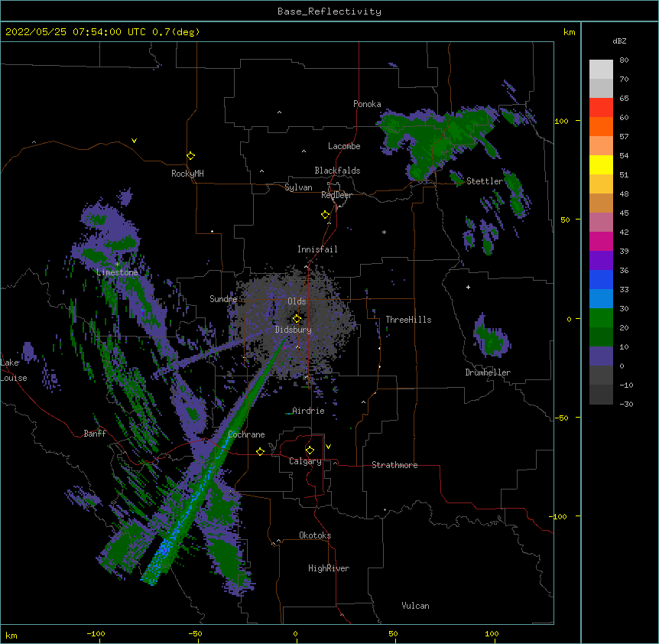
Task: Click the timestamp 2022/05/25 07:54:00 UTC
Action: tap(75, 32)
